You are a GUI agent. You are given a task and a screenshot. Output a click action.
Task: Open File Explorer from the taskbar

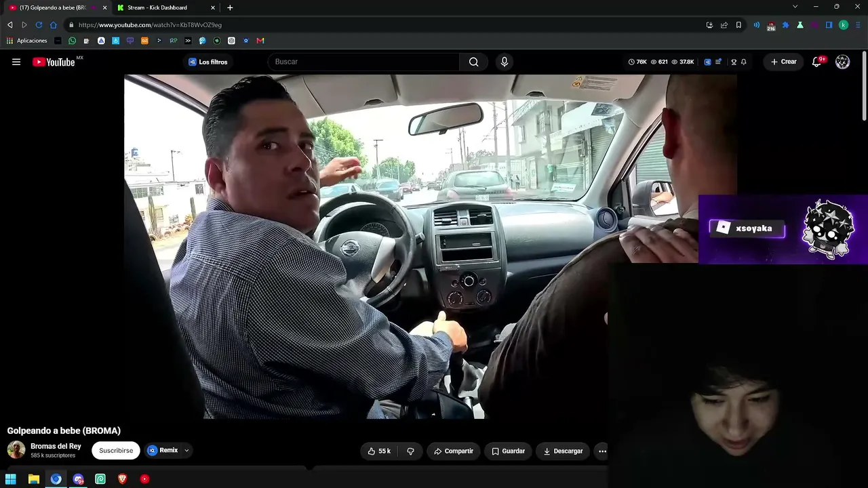click(34, 479)
